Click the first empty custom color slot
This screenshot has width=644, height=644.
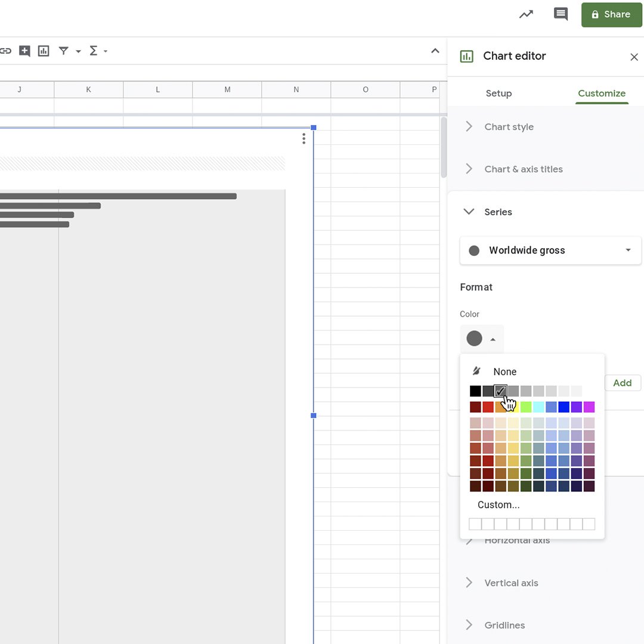tap(475, 524)
